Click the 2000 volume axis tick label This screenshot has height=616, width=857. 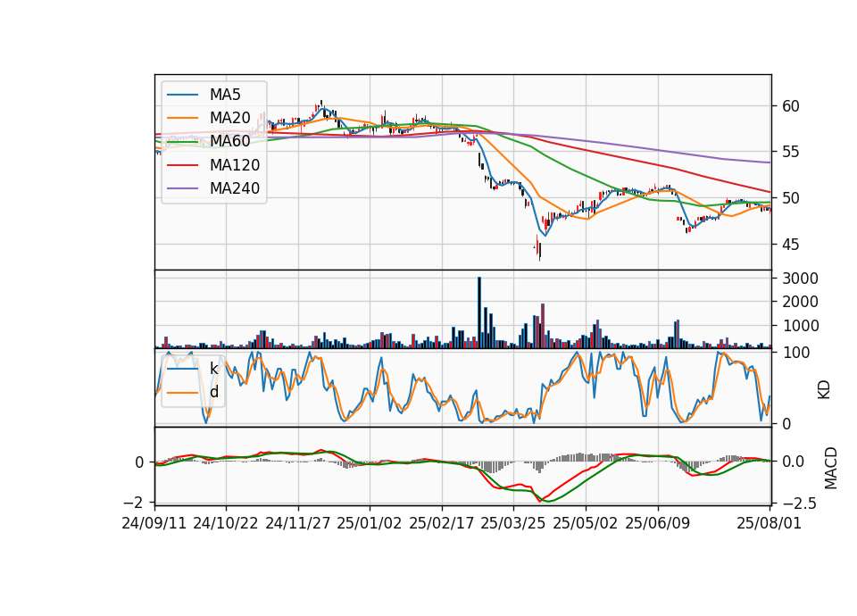801,302
